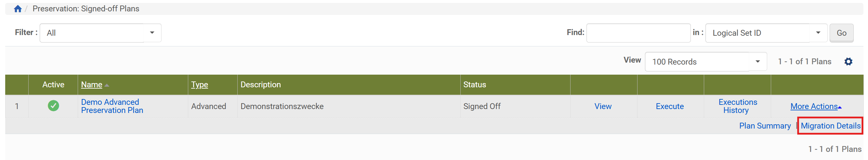Open the Filter dropdown showing All
The image size is (868, 160).
coord(100,33)
